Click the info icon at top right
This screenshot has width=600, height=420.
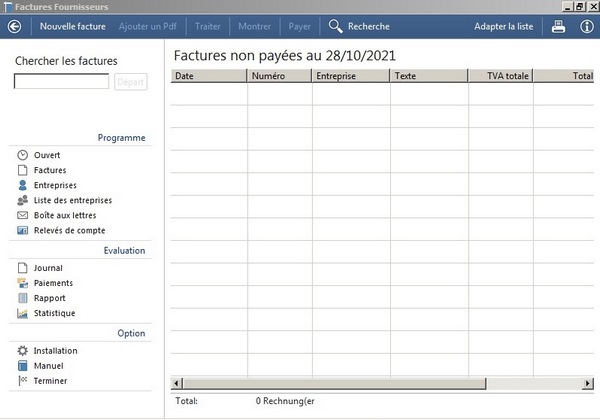click(587, 26)
